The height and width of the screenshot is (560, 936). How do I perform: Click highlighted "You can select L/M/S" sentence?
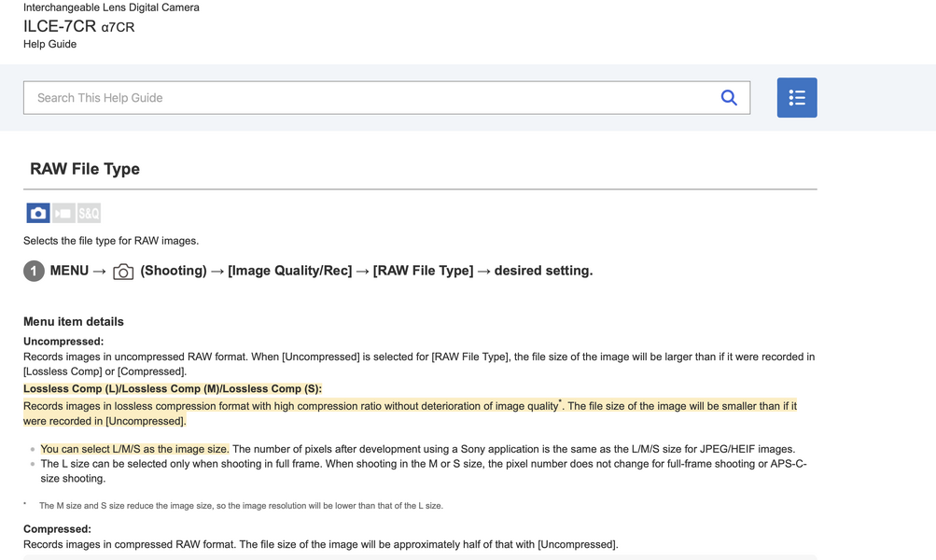tap(134, 449)
